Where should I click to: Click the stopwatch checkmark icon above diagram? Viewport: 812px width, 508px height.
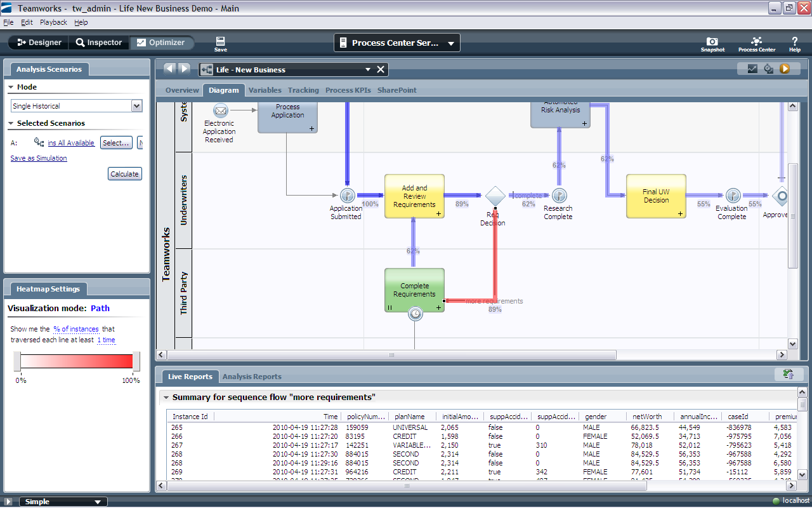(768, 69)
